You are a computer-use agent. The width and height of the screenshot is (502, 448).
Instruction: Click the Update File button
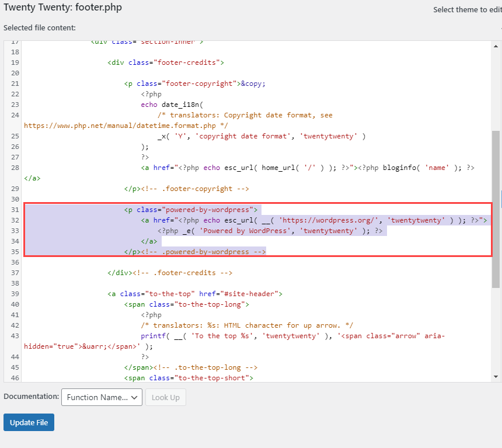point(29,422)
